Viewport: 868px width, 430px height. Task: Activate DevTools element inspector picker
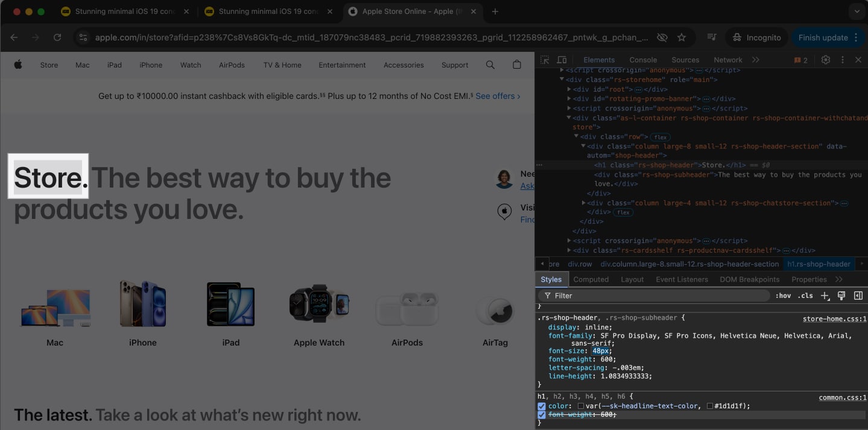click(545, 60)
